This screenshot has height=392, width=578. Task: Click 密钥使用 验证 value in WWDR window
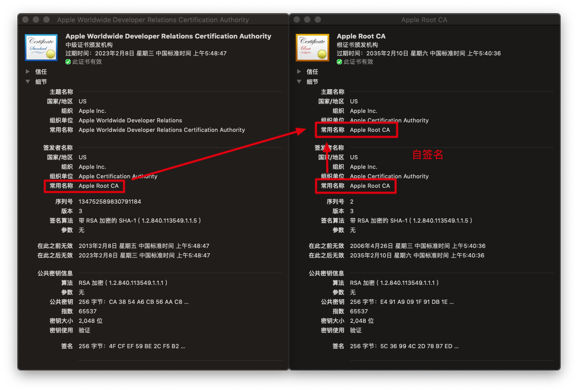coord(84,330)
